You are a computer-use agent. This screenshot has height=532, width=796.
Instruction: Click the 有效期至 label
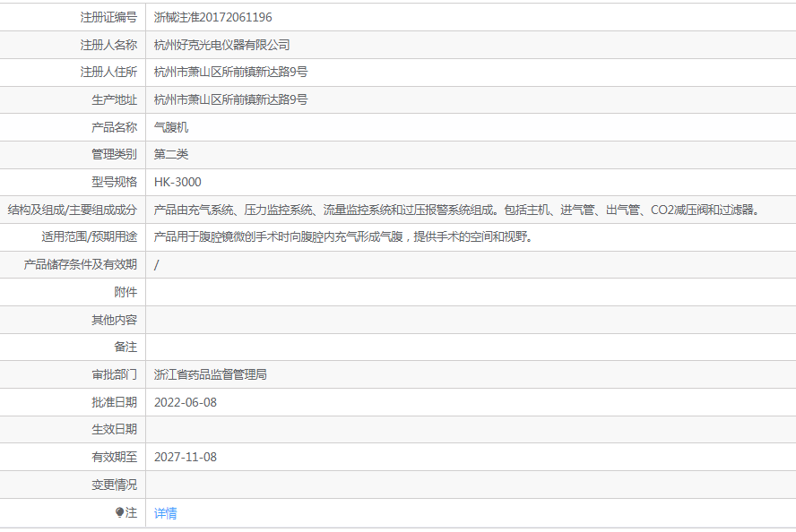[x=114, y=458]
